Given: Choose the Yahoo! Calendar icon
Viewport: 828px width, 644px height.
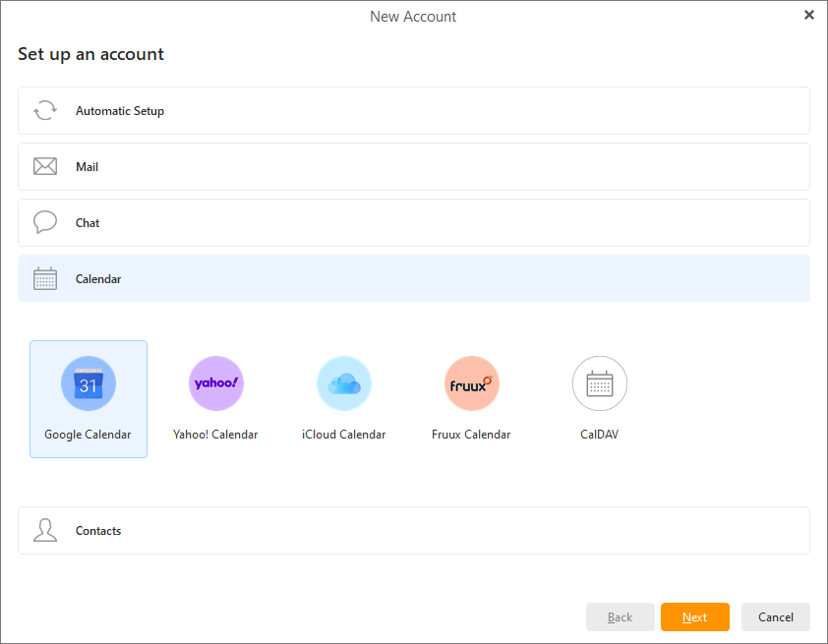Looking at the screenshot, I should [216, 383].
